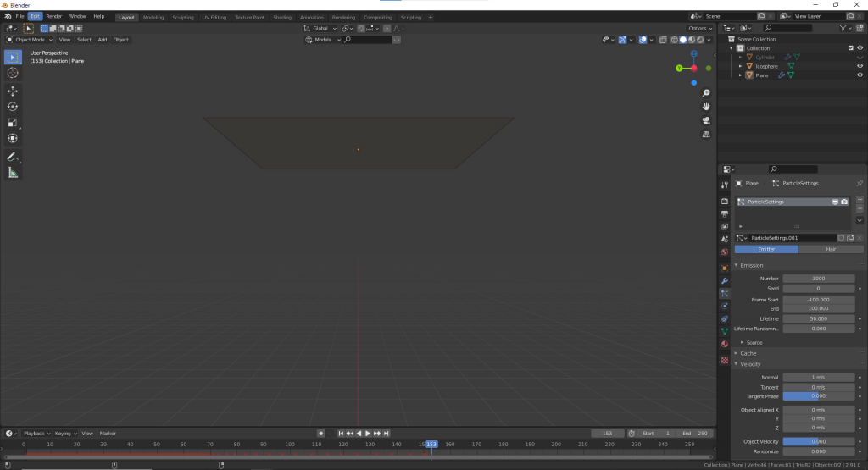Open the Object Data properties tab
The image size is (868, 470).
pos(725,331)
